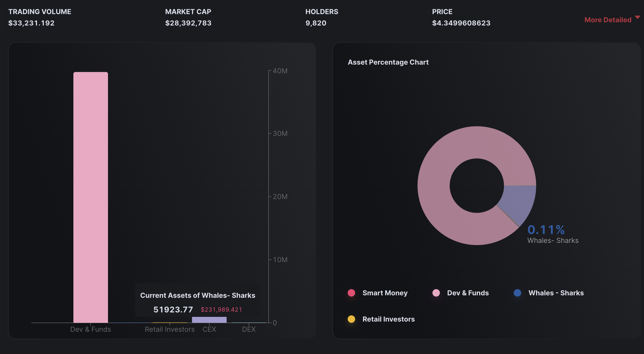Click the Asset Percentage Chart title

pyautogui.click(x=388, y=62)
